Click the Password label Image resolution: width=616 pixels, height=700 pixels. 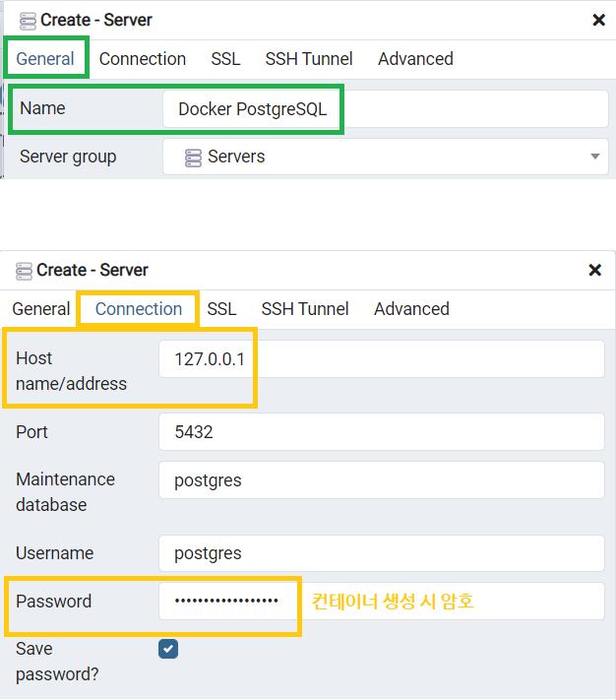coord(53,602)
